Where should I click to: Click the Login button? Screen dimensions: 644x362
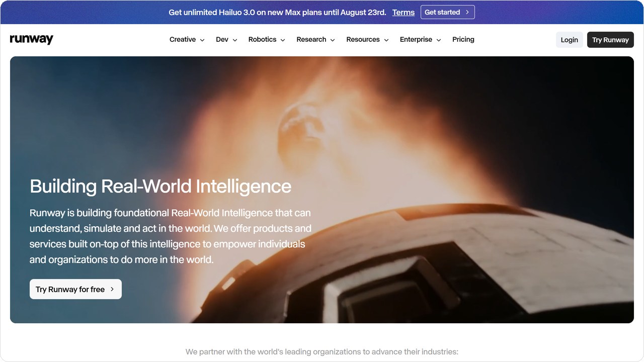pyautogui.click(x=570, y=40)
